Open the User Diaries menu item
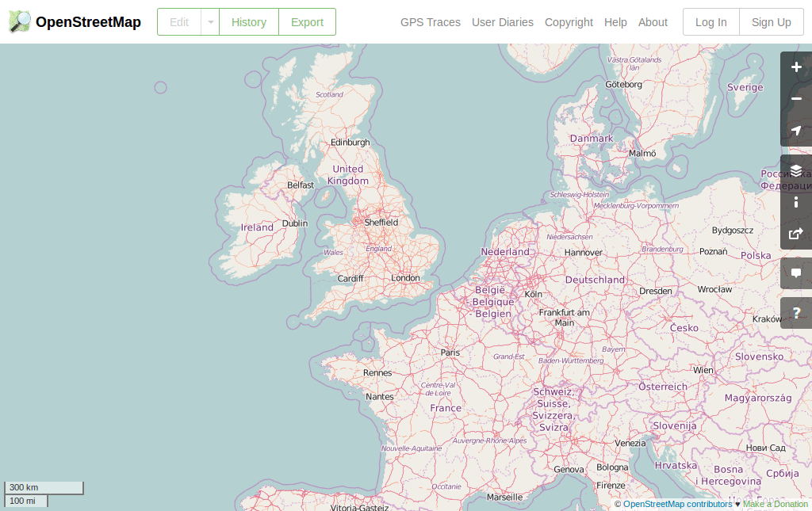The height and width of the screenshot is (511, 812). click(x=503, y=22)
